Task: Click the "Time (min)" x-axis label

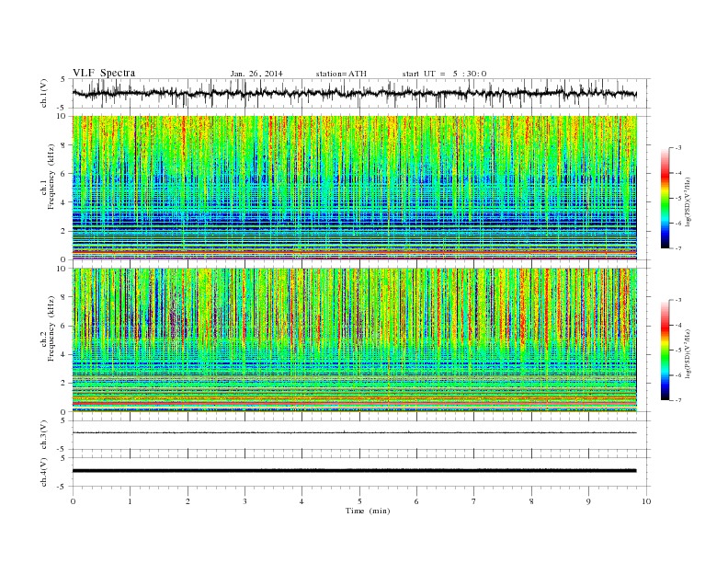Action: 368,511
